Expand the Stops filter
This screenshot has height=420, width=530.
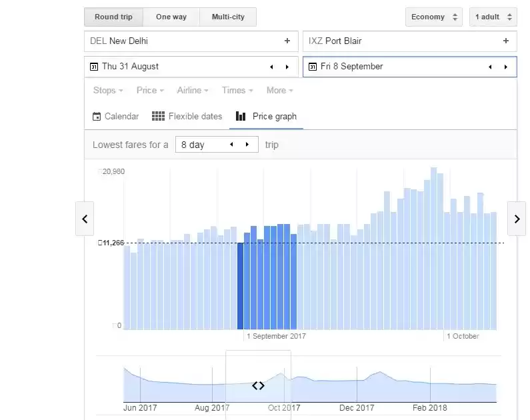(108, 91)
